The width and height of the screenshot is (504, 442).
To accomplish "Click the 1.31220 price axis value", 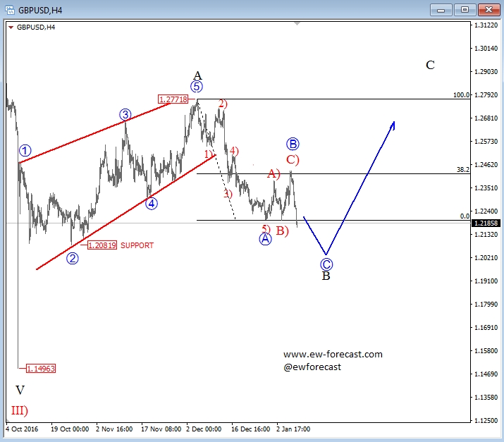I will click(486, 25).
